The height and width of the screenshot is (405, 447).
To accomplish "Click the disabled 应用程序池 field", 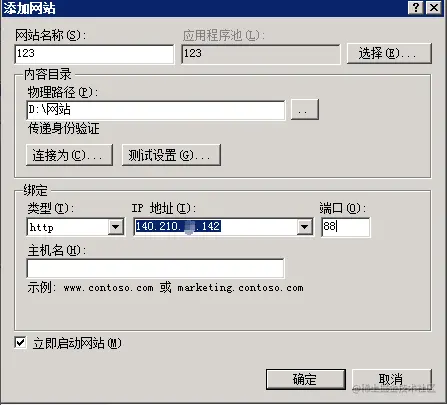I will tap(261, 54).
